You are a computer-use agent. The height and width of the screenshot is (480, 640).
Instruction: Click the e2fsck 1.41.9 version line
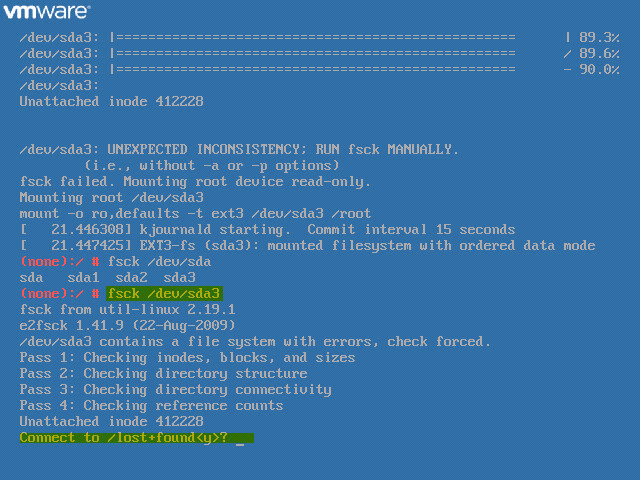(x=127, y=326)
